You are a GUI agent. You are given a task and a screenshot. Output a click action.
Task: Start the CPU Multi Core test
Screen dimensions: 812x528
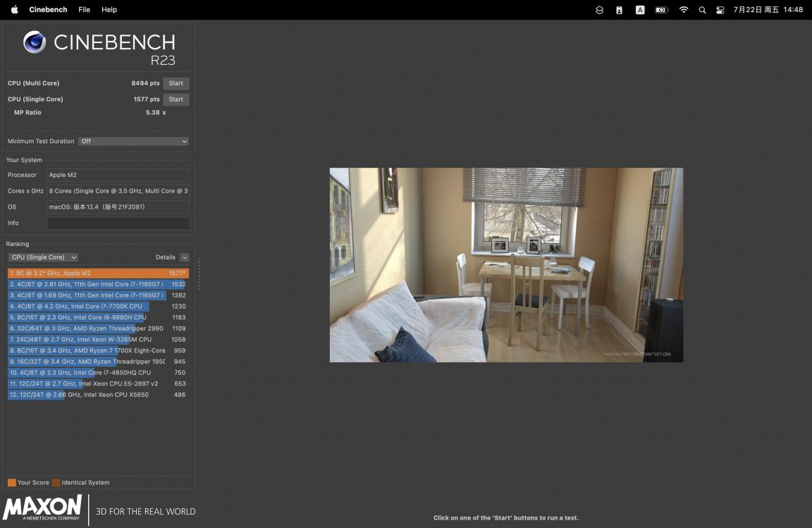point(176,83)
